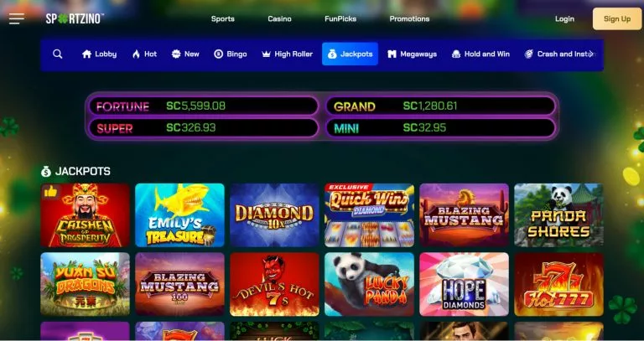Go to the Casino menu

tap(280, 19)
